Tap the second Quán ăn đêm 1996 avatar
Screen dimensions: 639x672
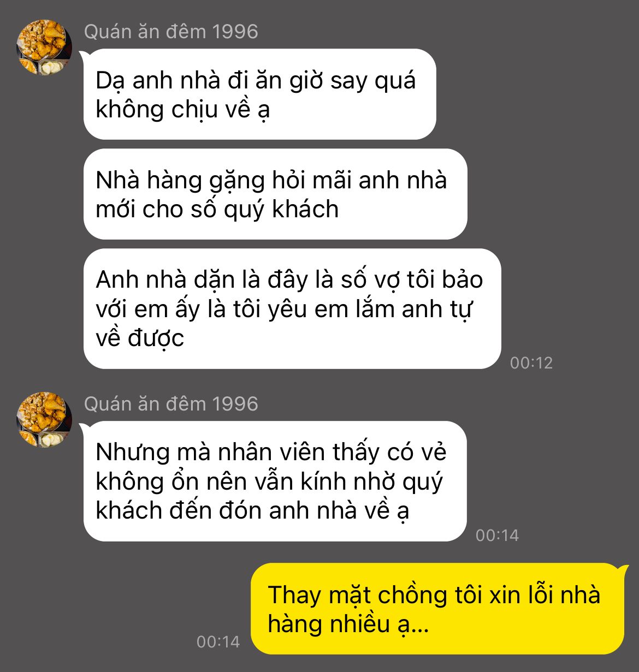45,419
